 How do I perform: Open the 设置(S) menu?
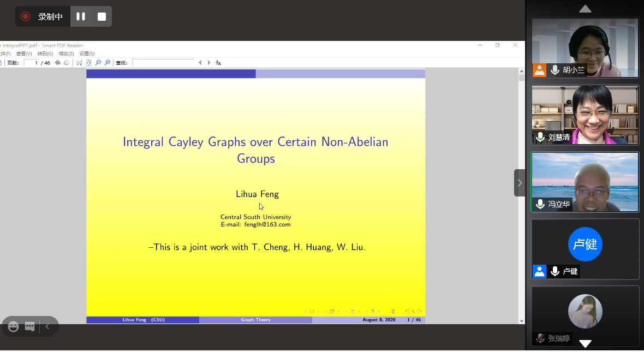coord(87,53)
